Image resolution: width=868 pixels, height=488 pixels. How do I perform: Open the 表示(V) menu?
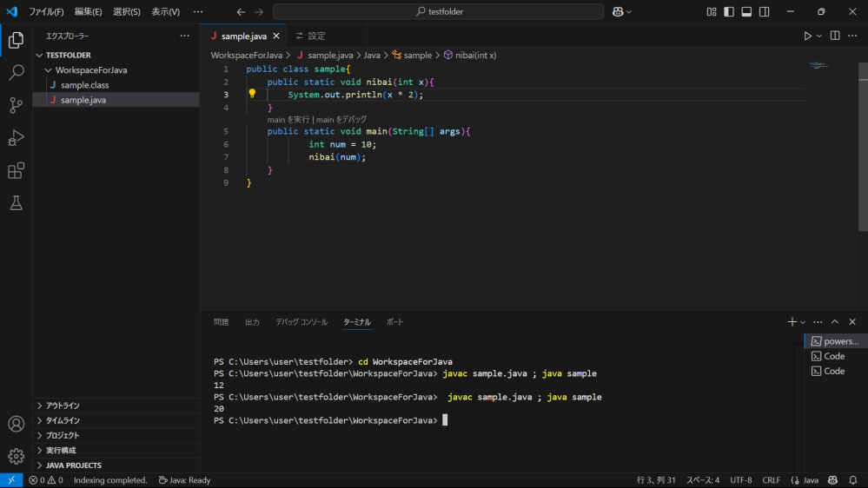(x=165, y=11)
